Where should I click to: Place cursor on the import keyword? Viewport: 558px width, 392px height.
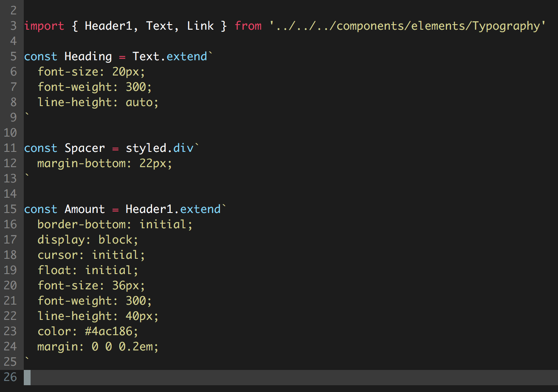pyautogui.click(x=44, y=26)
